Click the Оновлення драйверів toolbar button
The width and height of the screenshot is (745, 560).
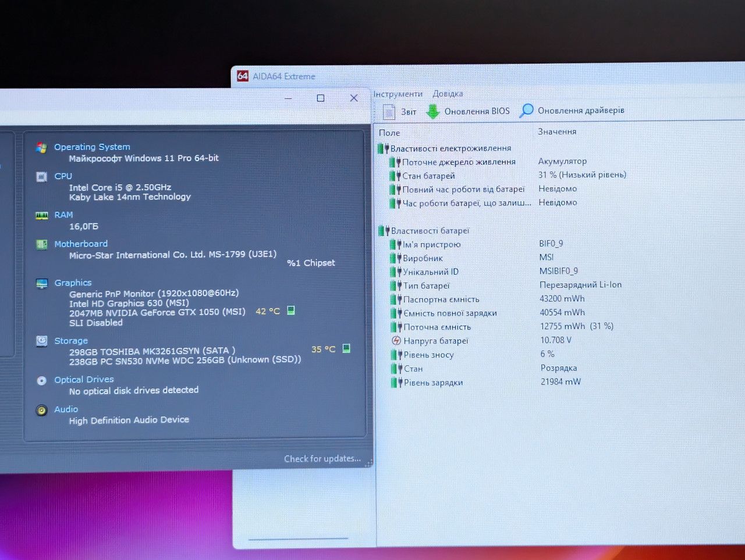[572, 110]
